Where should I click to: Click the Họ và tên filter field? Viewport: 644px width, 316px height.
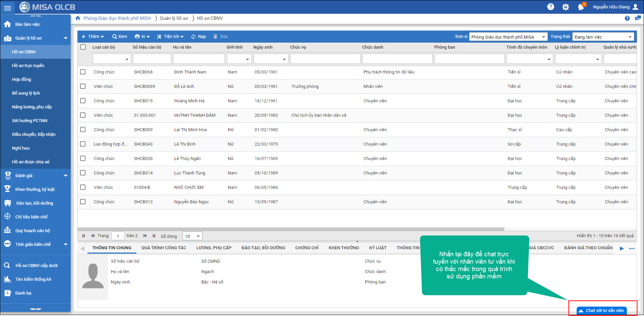pyautogui.click(x=199, y=59)
